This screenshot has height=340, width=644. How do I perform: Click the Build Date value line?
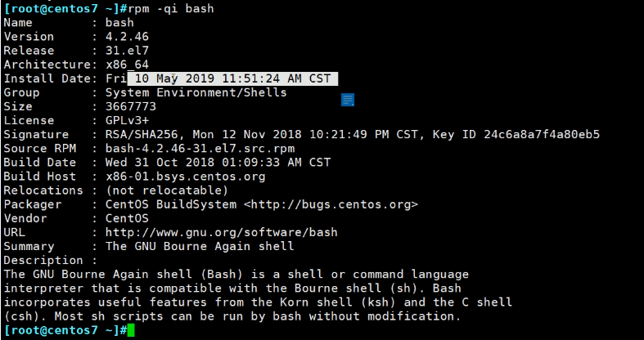click(218, 162)
